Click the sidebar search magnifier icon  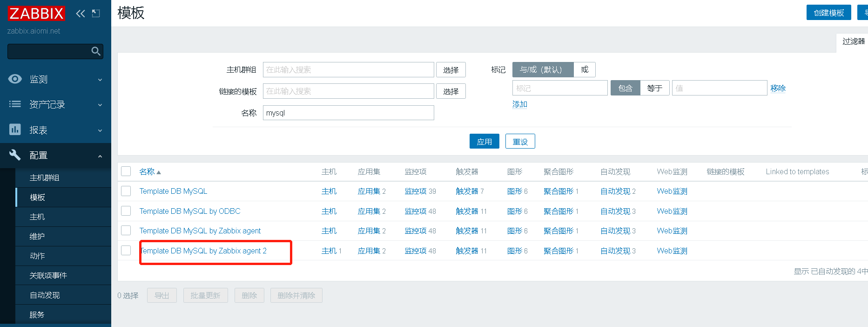96,51
